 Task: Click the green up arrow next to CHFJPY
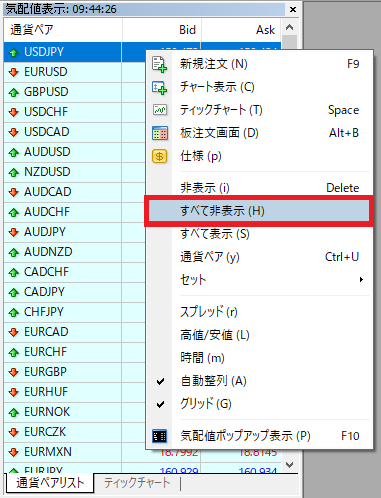coord(14,312)
